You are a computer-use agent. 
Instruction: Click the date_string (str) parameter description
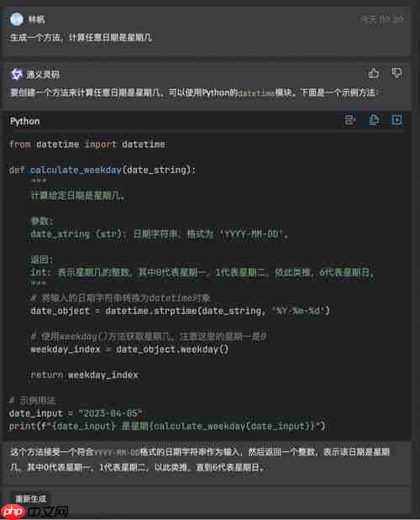tap(159, 234)
